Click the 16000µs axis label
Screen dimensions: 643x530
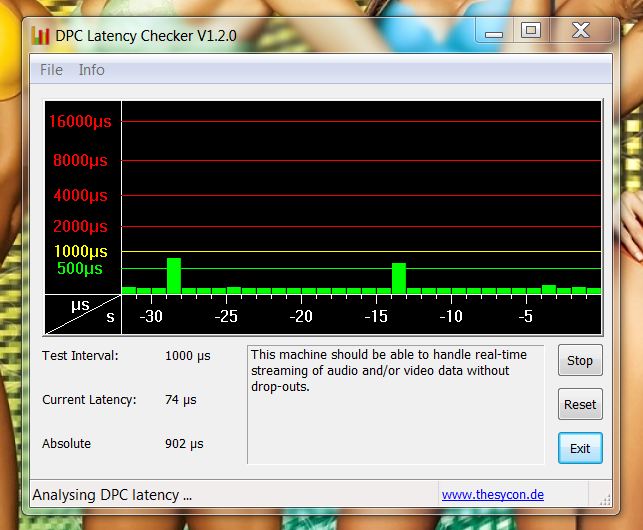80,121
